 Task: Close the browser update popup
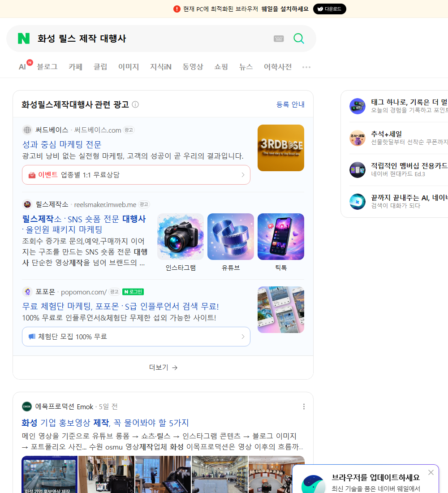click(x=431, y=472)
